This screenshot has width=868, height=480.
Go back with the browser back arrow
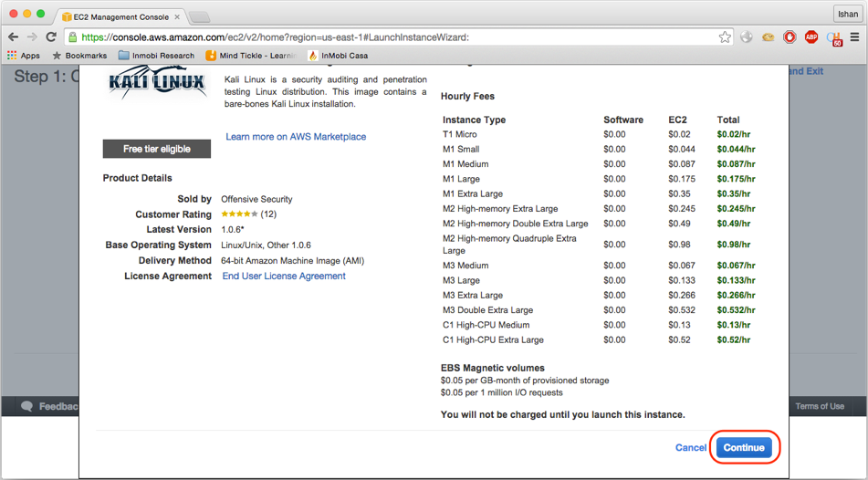pos(14,37)
